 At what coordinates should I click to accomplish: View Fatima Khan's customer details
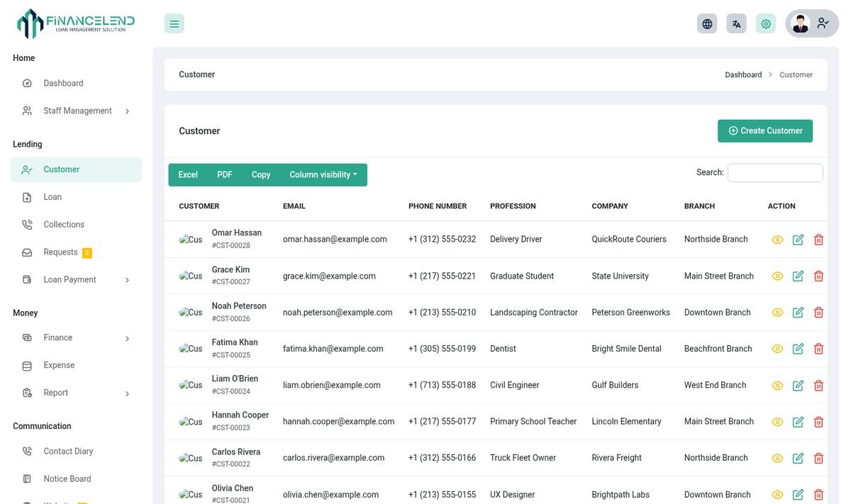[x=777, y=349]
